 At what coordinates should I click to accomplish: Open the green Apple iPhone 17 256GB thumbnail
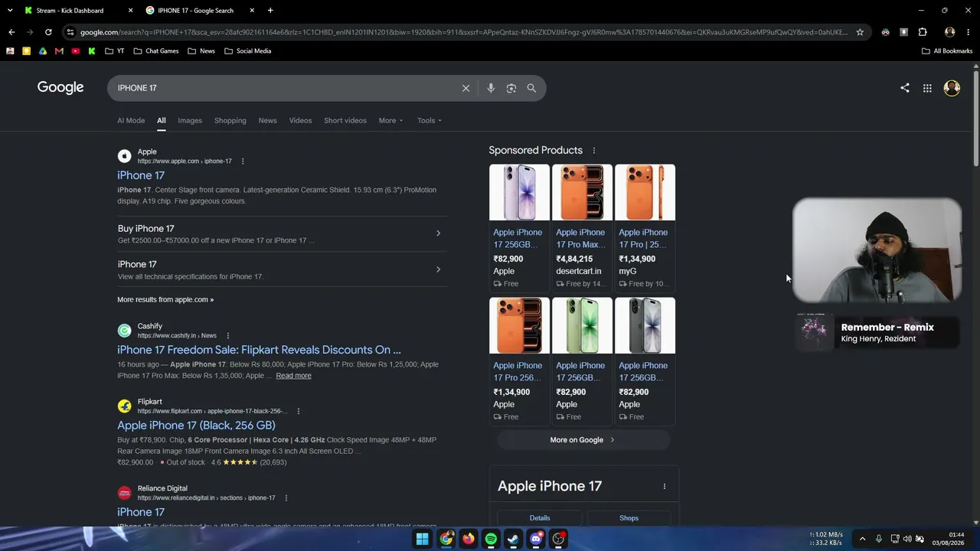pyautogui.click(x=582, y=326)
